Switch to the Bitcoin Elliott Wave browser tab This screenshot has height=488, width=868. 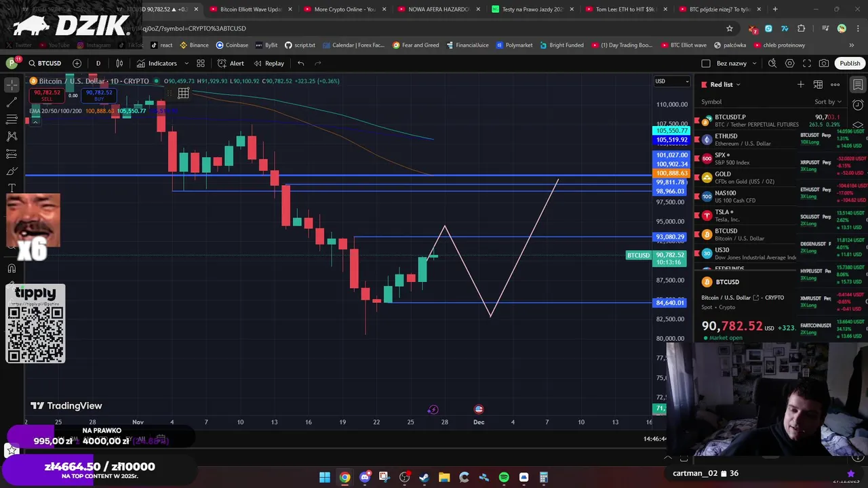click(250, 9)
